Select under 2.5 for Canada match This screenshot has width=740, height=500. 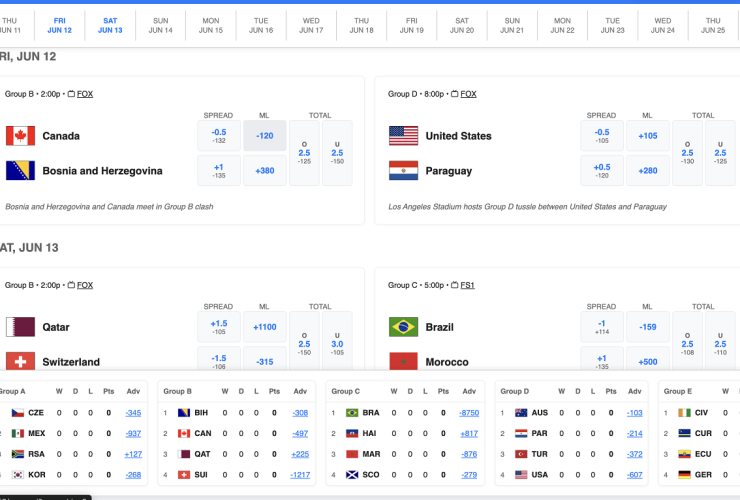(337, 153)
